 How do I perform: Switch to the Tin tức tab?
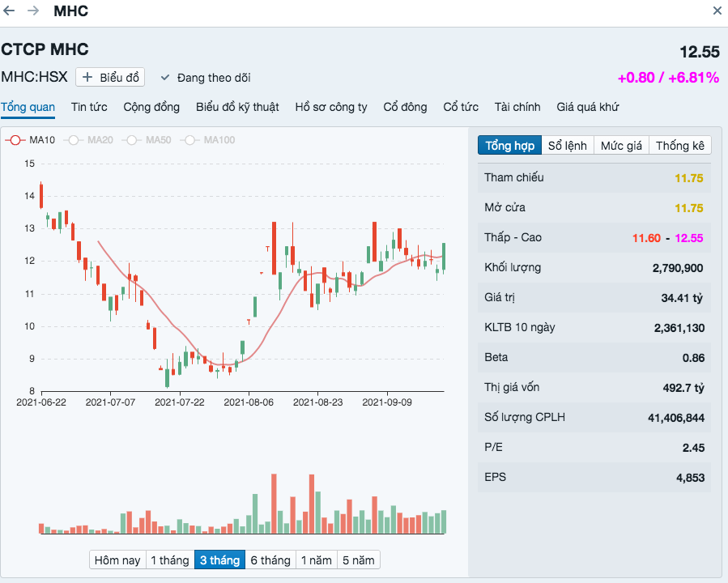coord(89,107)
